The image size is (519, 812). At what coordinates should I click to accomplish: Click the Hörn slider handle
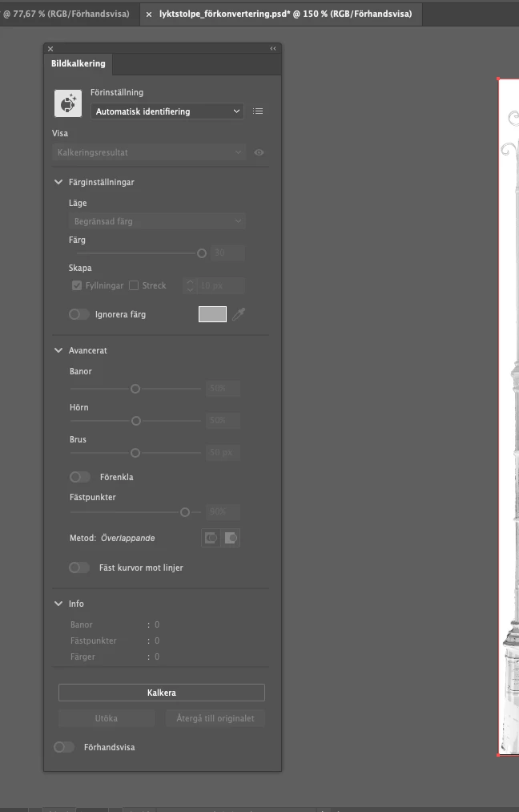tap(136, 421)
